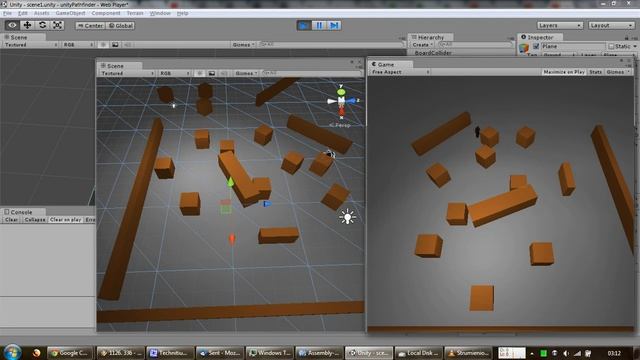Toggle the overlay image icon in floating Scene window
The image size is (640, 360).
[x=211, y=73]
